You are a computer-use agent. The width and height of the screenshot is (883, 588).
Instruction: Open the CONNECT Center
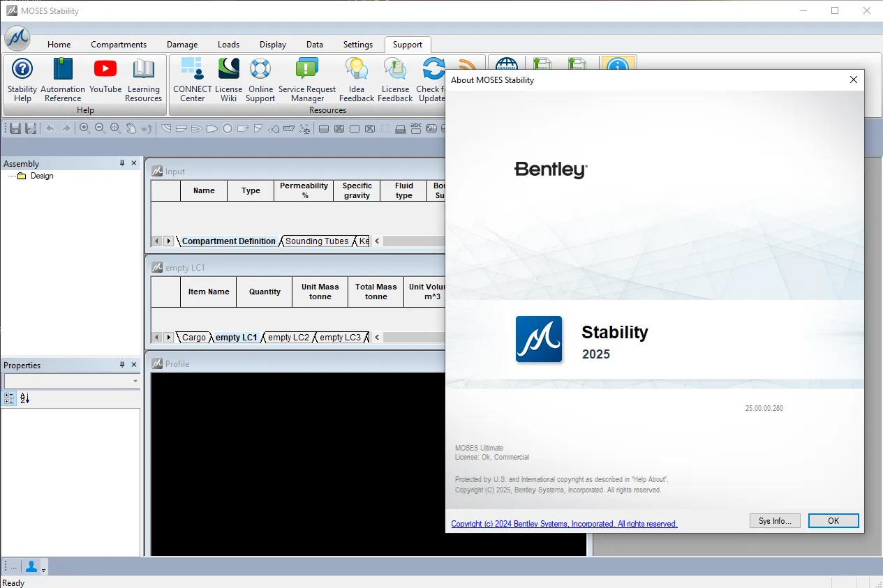[x=193, y=80]
